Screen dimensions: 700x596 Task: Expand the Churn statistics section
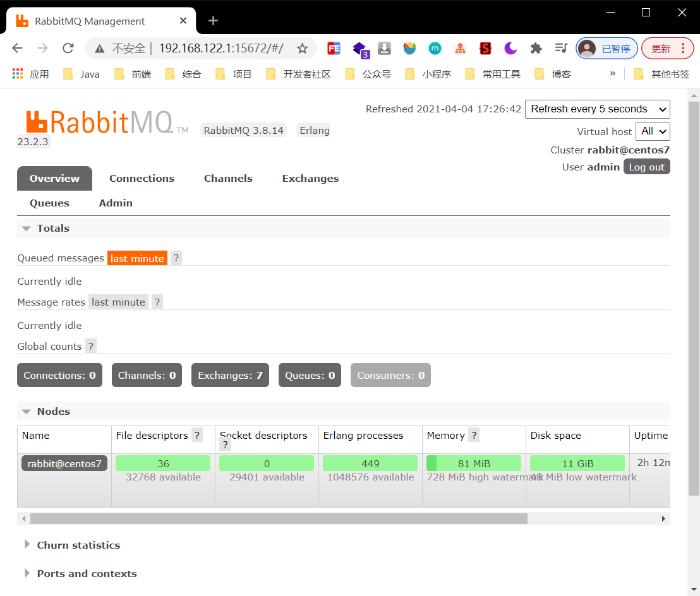(x=78, y=545)
